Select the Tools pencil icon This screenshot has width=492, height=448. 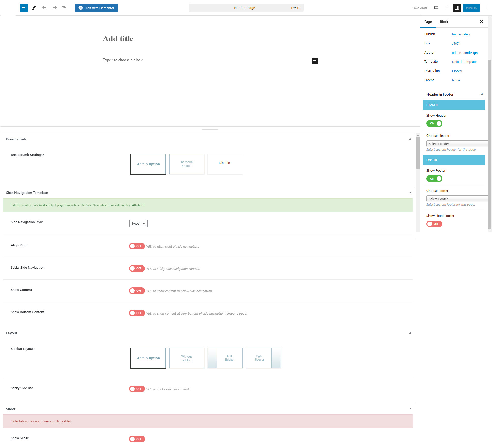pyautogui.click(x=34, y=8)
